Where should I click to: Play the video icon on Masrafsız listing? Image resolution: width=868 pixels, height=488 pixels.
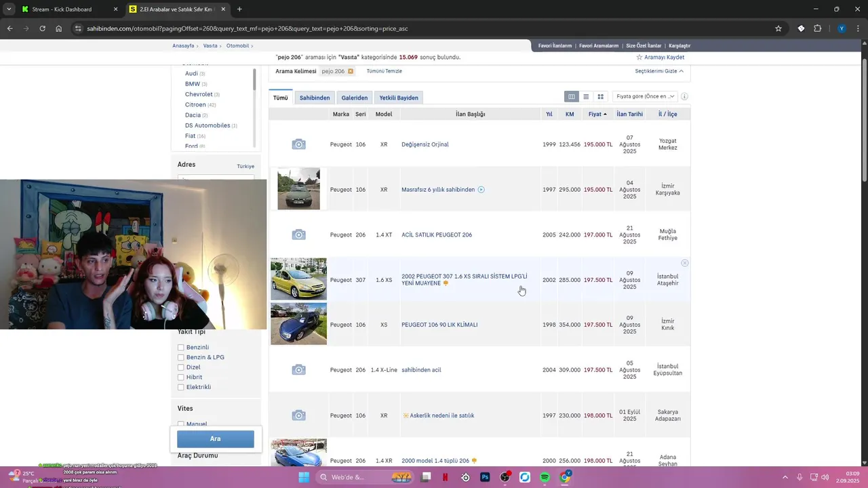(481, 190)
